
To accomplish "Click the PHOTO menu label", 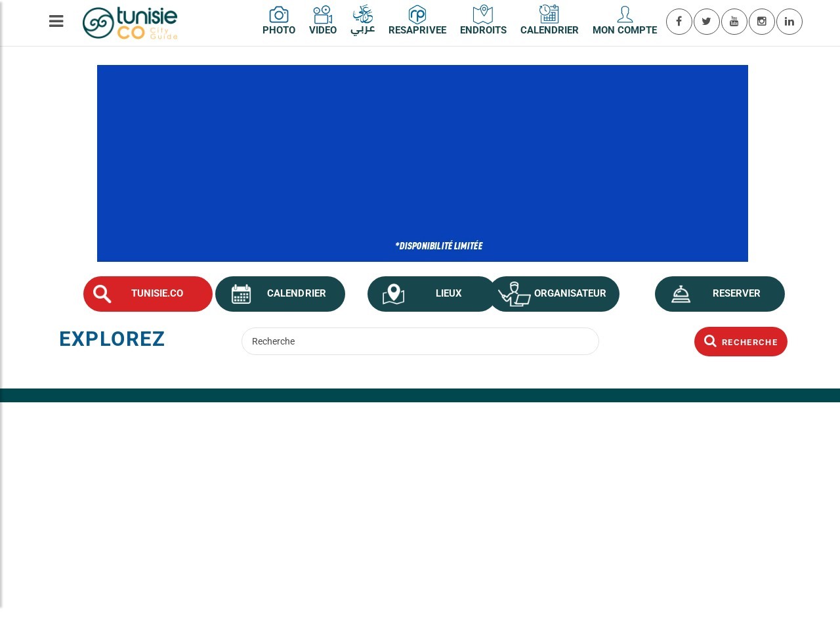I will tap(279, 30).
